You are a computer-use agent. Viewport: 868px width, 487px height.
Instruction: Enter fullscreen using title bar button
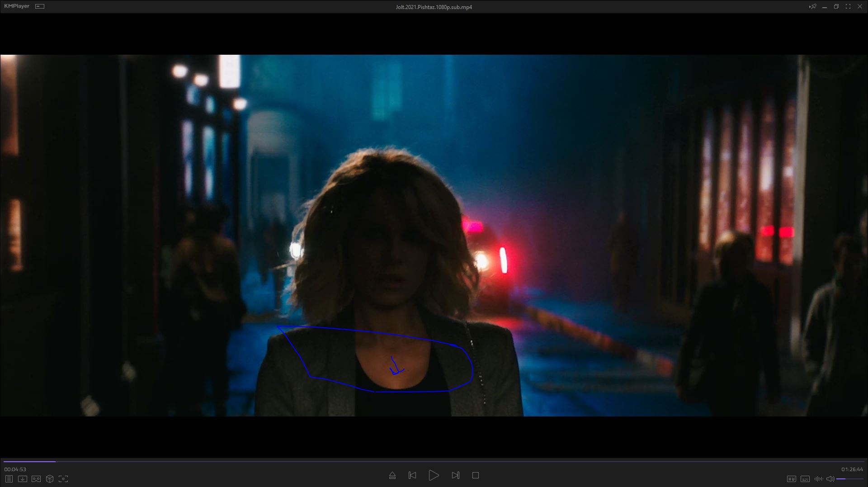click(x=848, y=7)
